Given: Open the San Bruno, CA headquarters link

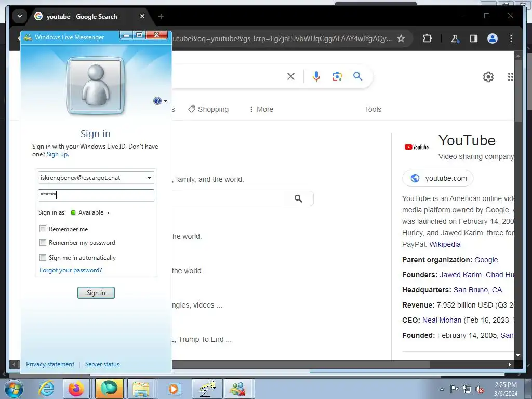Looking at the screenshot, I should [x=477, y=290].
